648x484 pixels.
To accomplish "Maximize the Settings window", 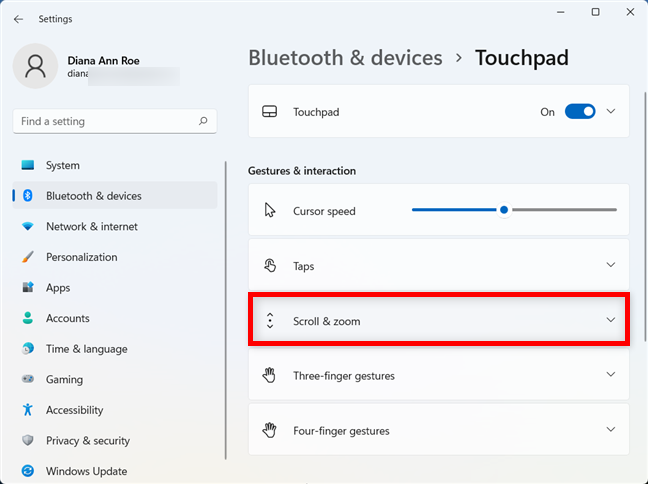I will 595,12.
